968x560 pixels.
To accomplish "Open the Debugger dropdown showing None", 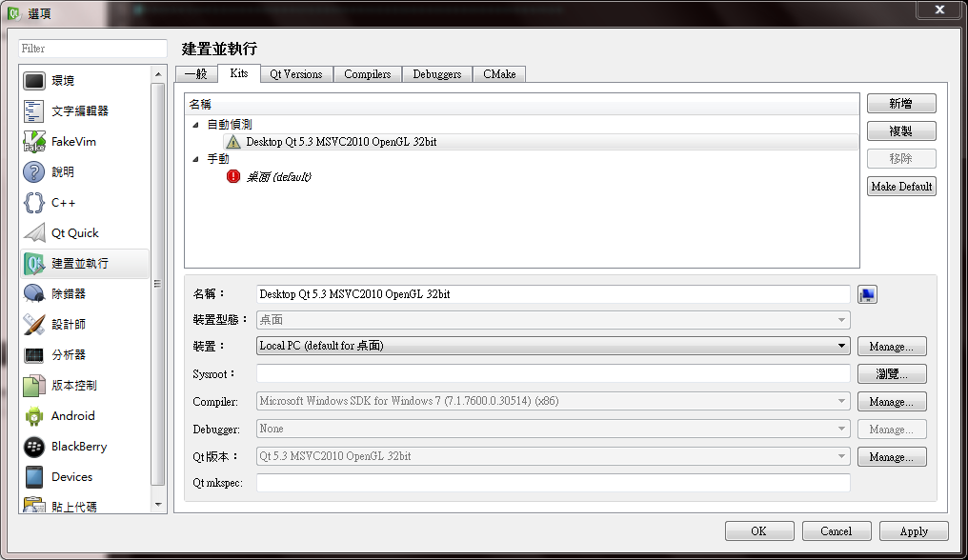I will pos(554,429).
